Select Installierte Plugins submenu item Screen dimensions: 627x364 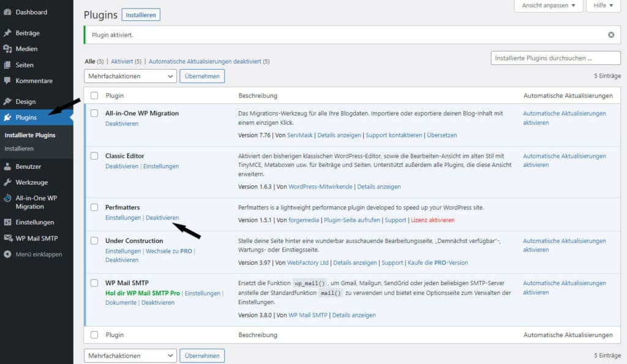(x=30, y=135)
